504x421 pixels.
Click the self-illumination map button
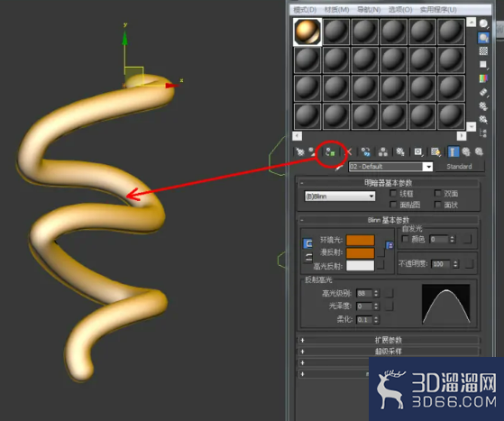[x=467, y=239]
